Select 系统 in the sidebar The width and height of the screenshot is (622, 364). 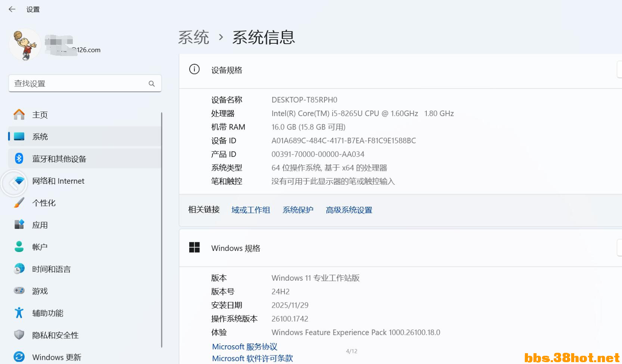point(85,137)
